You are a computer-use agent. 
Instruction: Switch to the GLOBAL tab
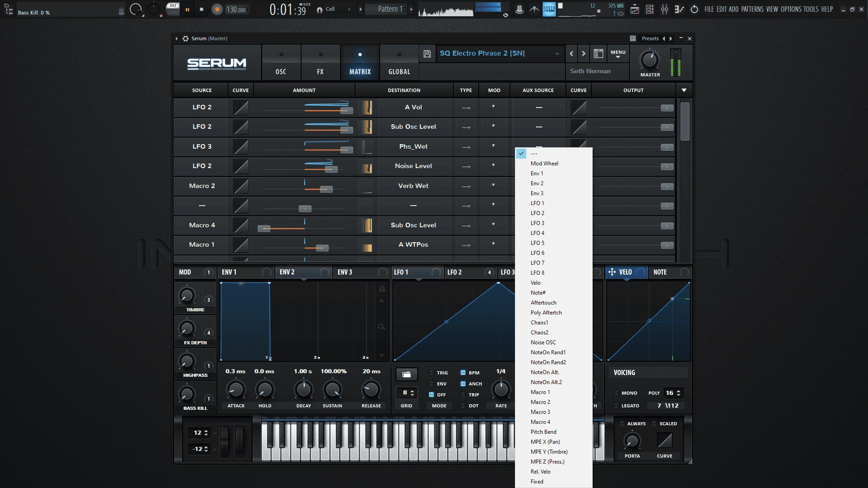click(x=399, y=63)
